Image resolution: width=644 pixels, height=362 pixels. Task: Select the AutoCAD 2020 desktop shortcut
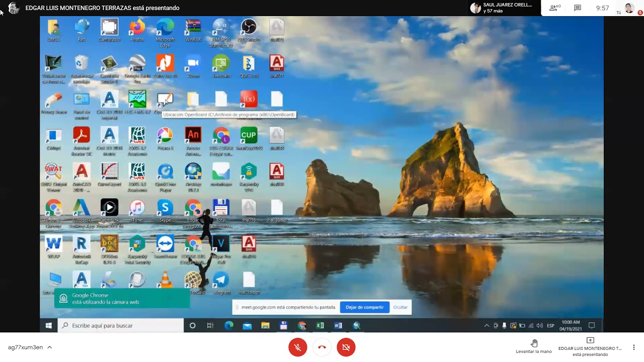(81, 177)
